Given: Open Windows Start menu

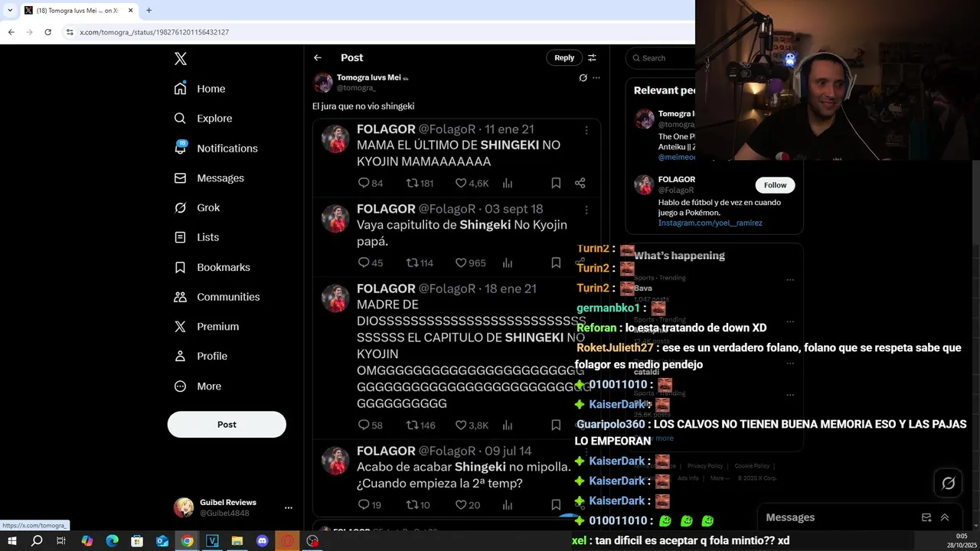Looking at the screenshot, I should coord(12,541).
